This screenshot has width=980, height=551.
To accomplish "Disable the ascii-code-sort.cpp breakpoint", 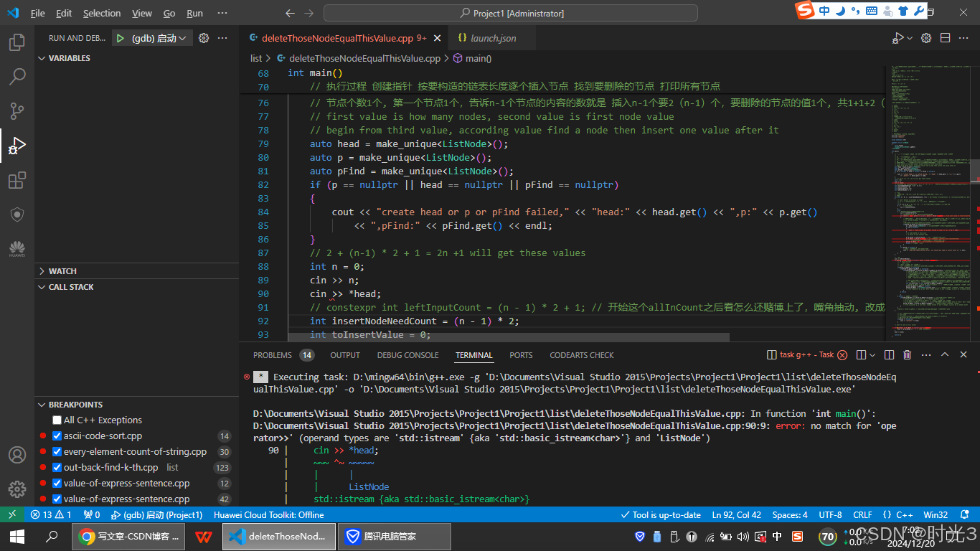I will (x=57, y=435).
